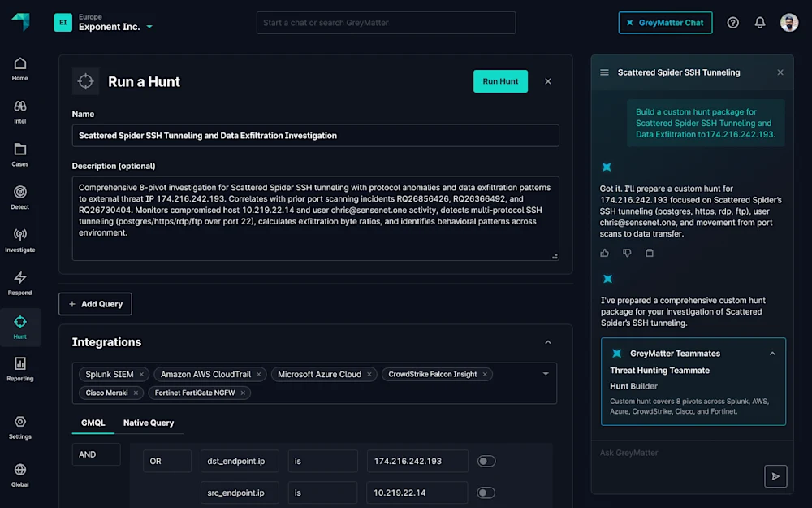Click the Run Hunt button
This screenshot has height=508, width=812.
click(x=500, y=81)
